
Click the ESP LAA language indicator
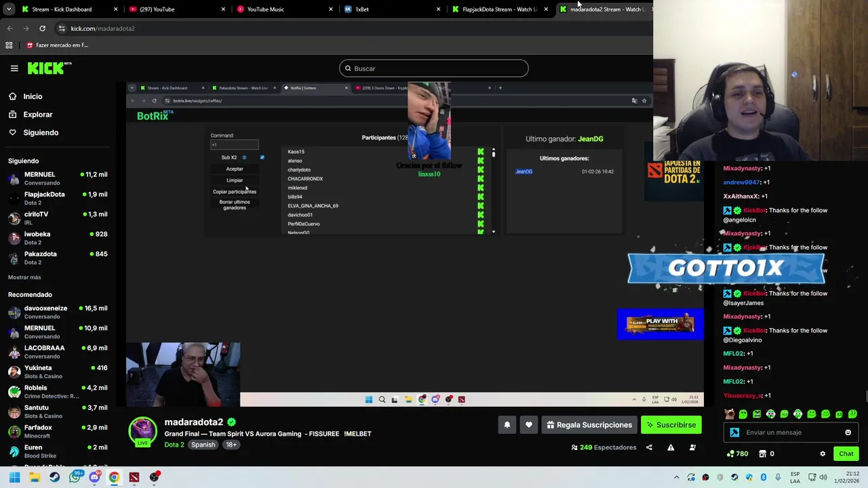(795, 477)
